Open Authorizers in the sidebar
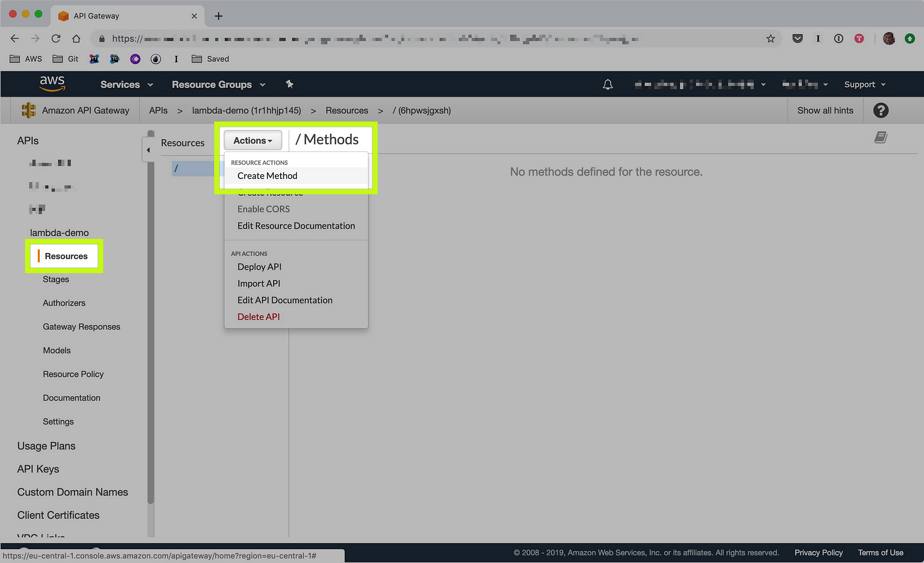 [64, 303]
